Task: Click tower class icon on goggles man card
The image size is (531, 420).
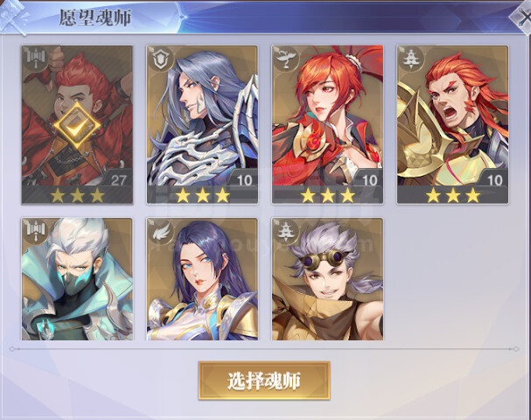Action: click(x=286, y=231)
